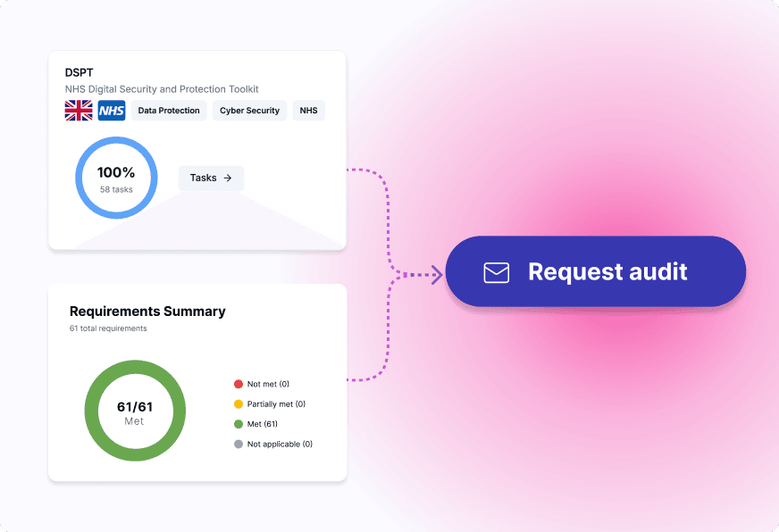This screenshot has width=779, height=532.
Task: Select the NHS text tag
Action: tap(308, 111)
